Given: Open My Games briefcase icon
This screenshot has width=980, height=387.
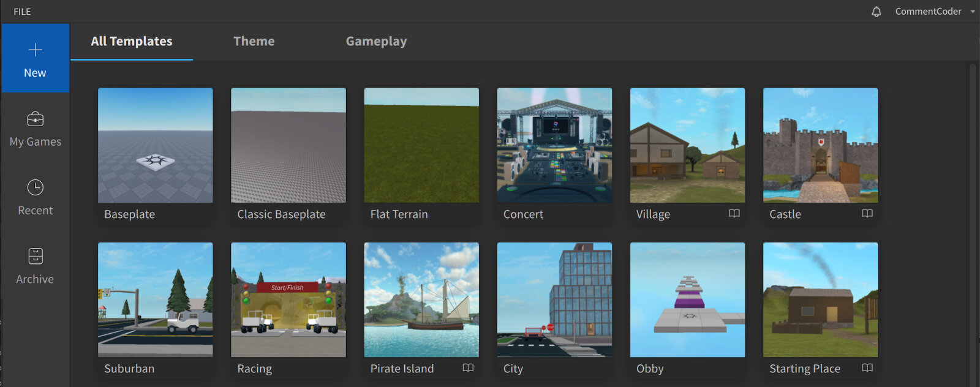Looking at the screenshot, I should pos(36,118).
